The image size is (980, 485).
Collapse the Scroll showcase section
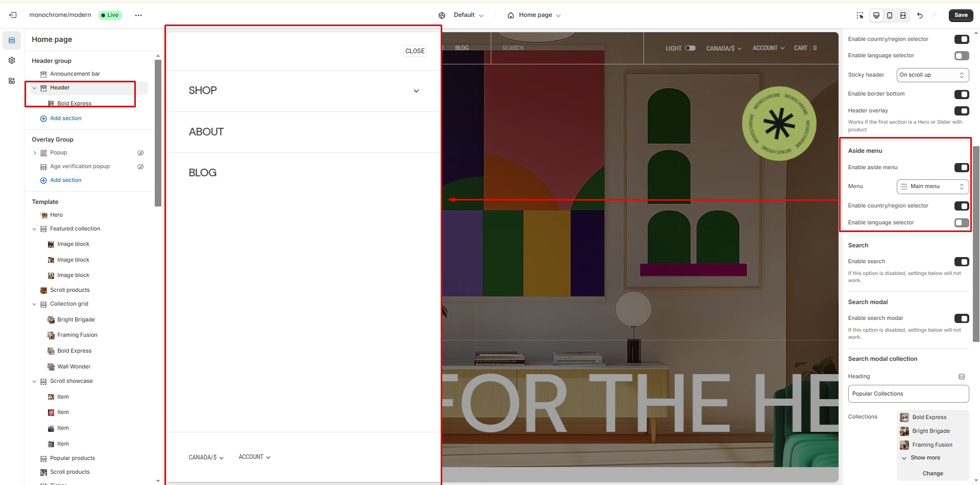click(x=35, y=381)
